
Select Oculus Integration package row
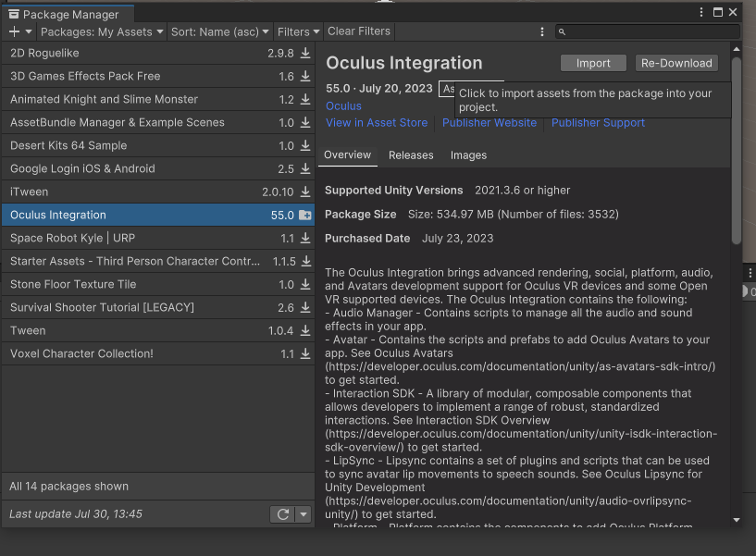(x=158, y=215)
